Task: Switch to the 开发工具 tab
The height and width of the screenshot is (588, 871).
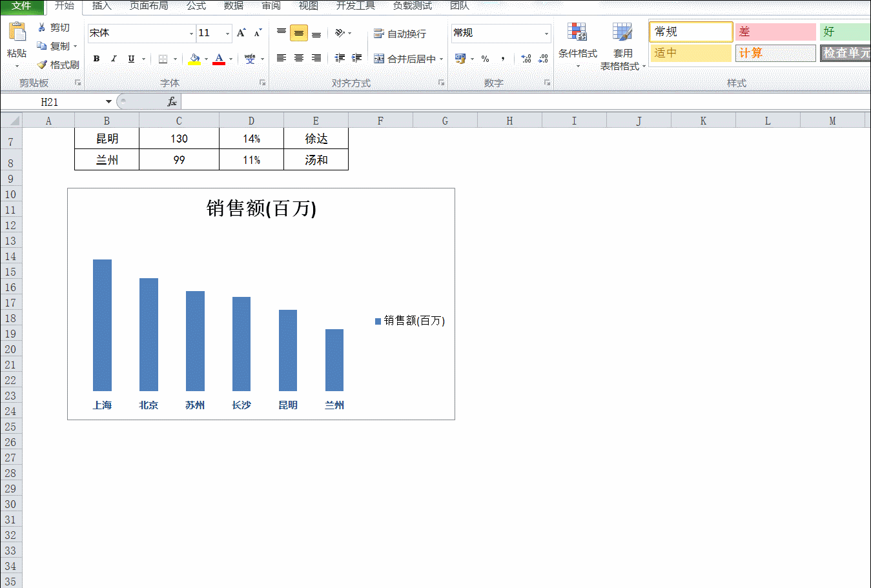Action: click(x=356, y=6)
